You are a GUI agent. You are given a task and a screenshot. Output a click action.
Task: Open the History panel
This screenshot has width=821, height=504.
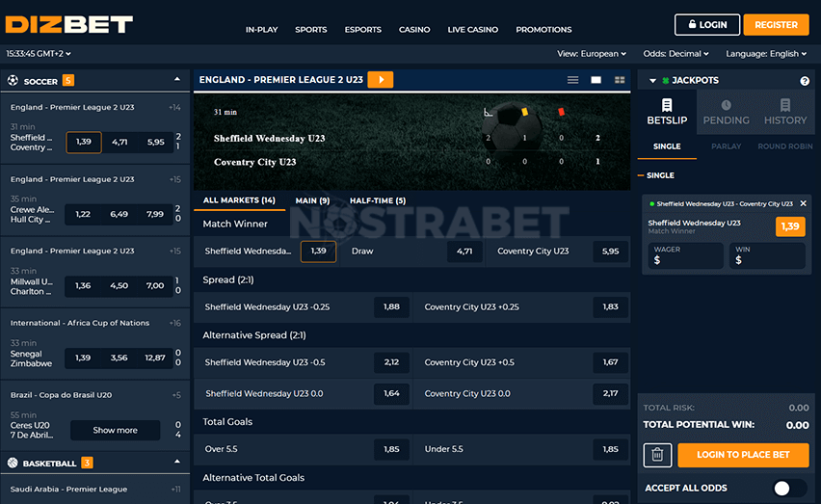785,112
